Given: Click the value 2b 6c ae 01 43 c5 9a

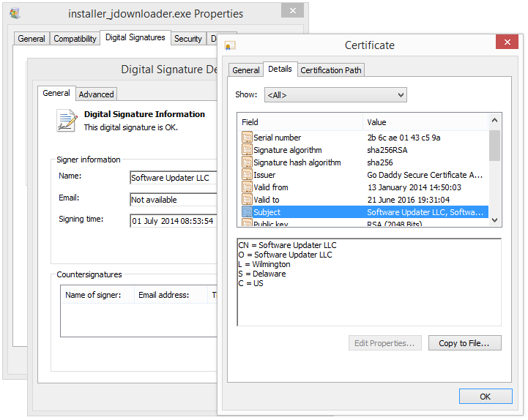Looking at the screenshot, I should coord(404,138).
